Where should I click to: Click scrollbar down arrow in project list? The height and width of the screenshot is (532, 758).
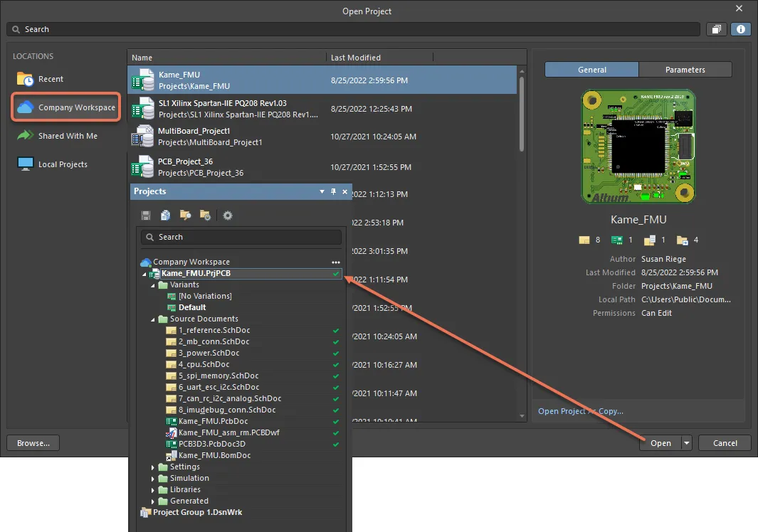[x=522, y=416]
